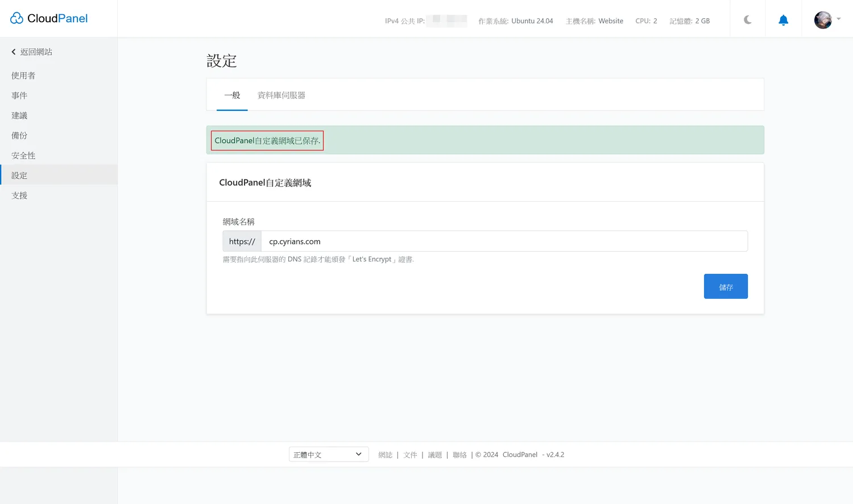Open the notifications bell

click(x=783, y=20)
